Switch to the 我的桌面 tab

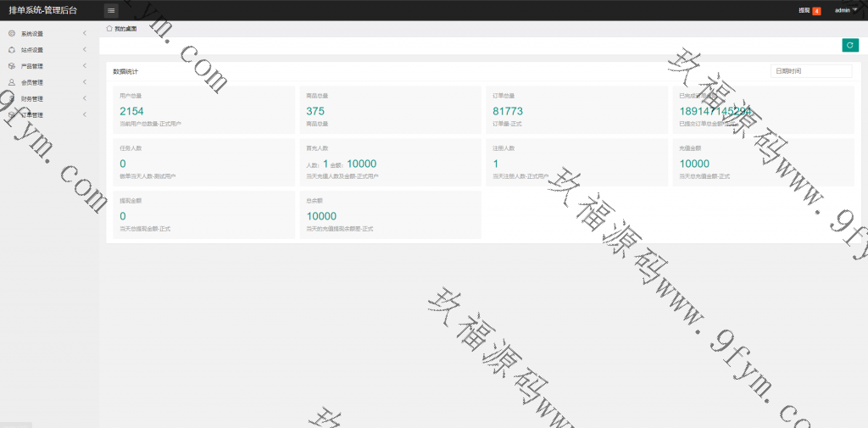(x=125, y=29)
